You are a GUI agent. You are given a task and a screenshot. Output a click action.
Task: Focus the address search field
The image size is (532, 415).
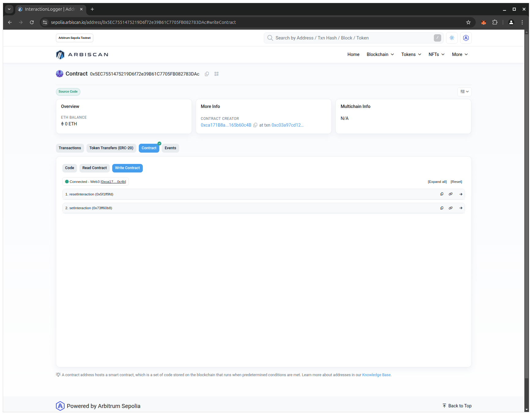coord(352,38)
